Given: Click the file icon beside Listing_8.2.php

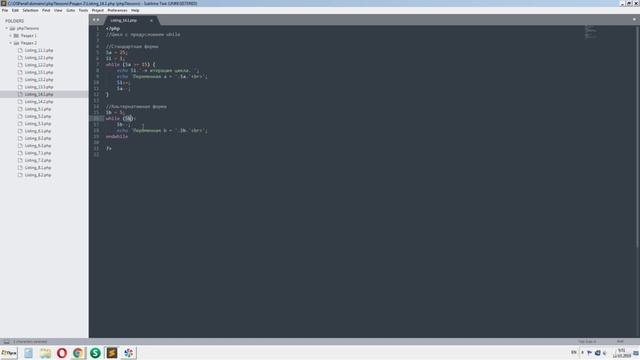Looking at the screenshot, I should click(20, 175).
